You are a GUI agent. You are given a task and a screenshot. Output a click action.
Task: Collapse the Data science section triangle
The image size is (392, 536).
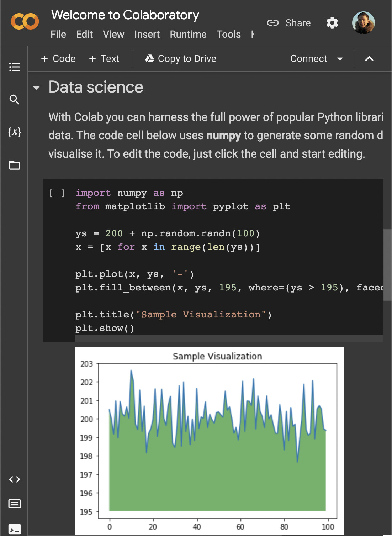(x=37, y=88)
